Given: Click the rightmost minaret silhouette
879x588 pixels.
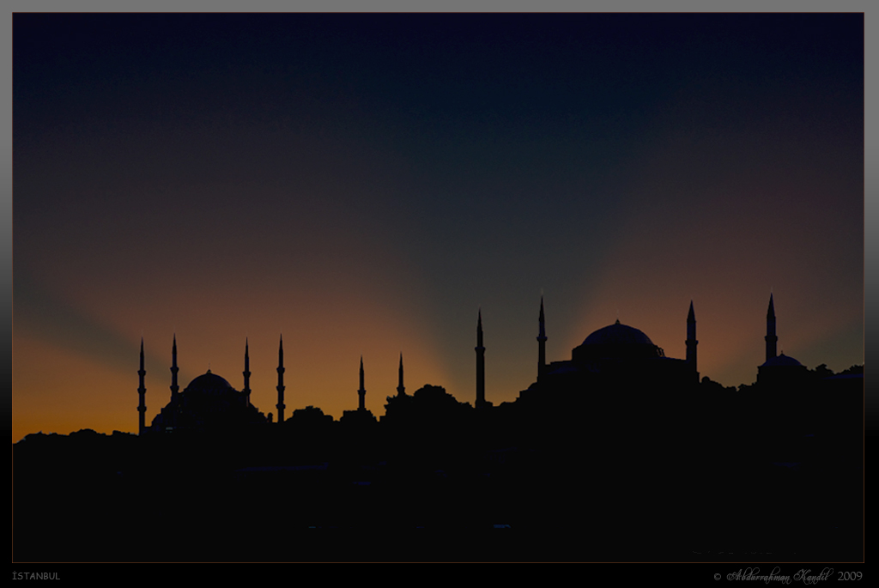Looking at the screenshot, I should coord(772,335).
